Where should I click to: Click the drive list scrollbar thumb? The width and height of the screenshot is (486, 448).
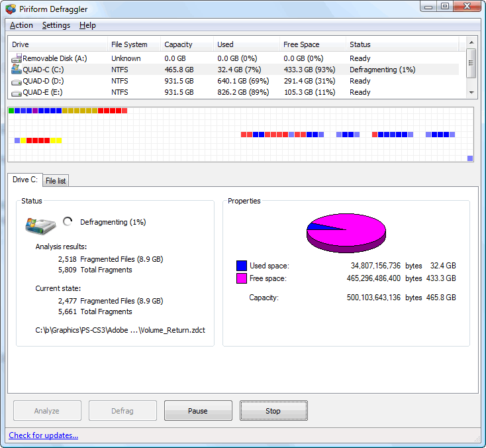[471, 63]
